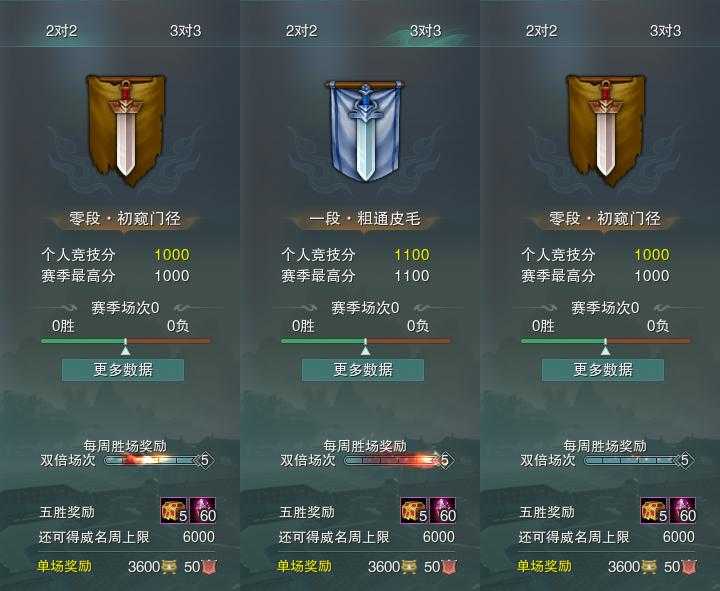720x591 pixels.
Task: Click gold coin icon beside 3600 in left panel
Action: click(x=169, y=567)
